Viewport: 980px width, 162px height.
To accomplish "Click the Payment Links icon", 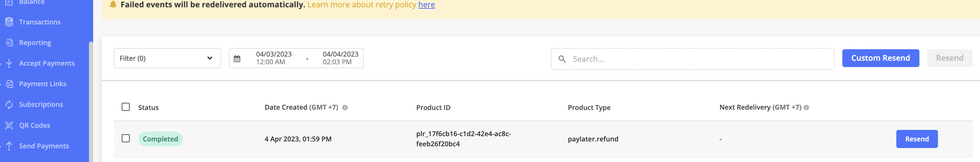I will [9, 84].
